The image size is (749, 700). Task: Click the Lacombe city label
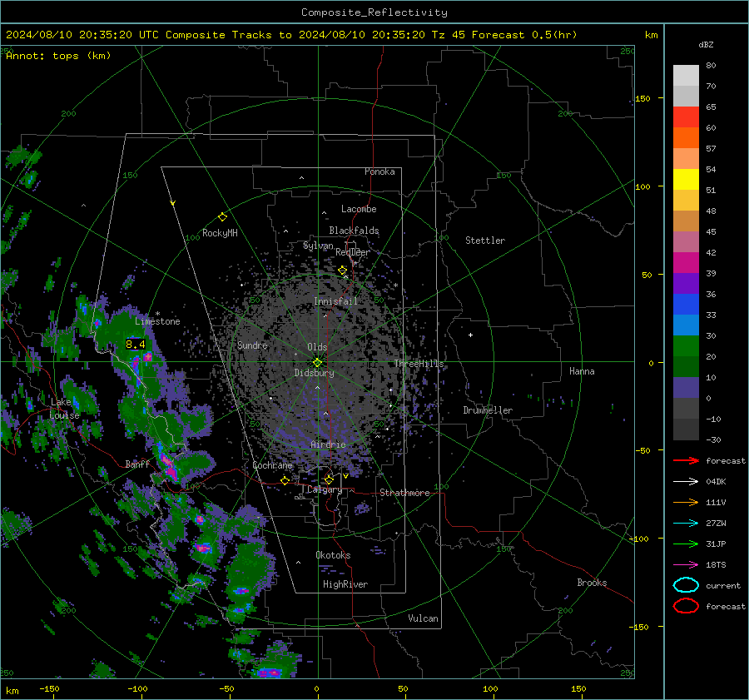pos(359,209)
